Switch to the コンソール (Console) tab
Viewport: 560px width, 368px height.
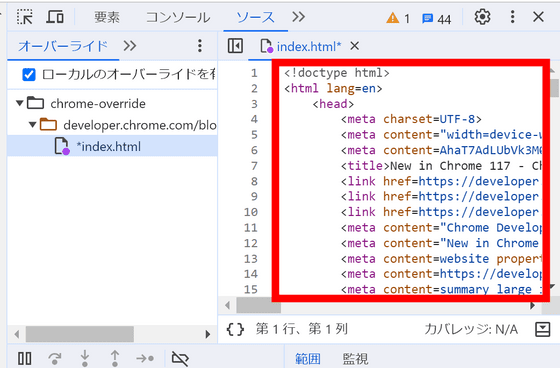point(178,17)
